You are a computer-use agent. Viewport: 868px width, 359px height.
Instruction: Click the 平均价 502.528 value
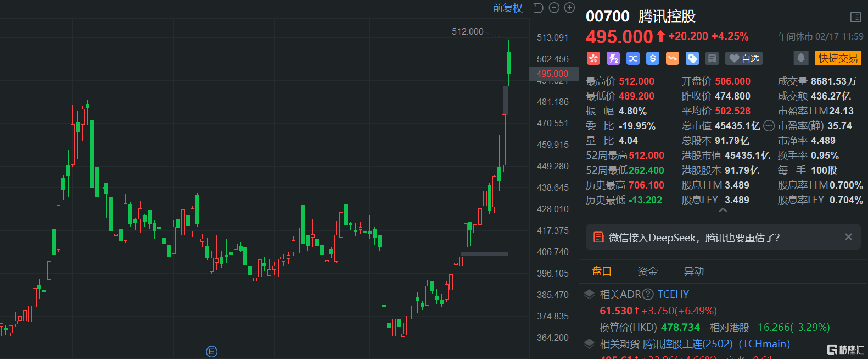coord(732,111)
